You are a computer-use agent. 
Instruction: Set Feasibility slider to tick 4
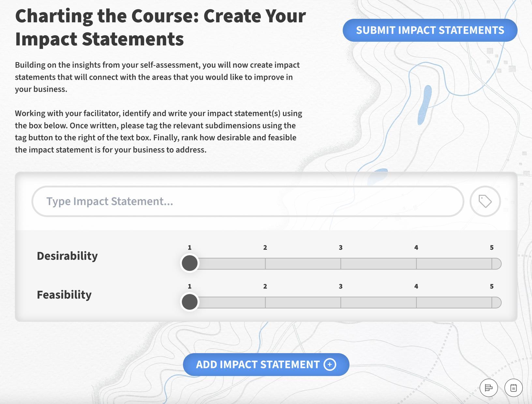coord(416,302)
